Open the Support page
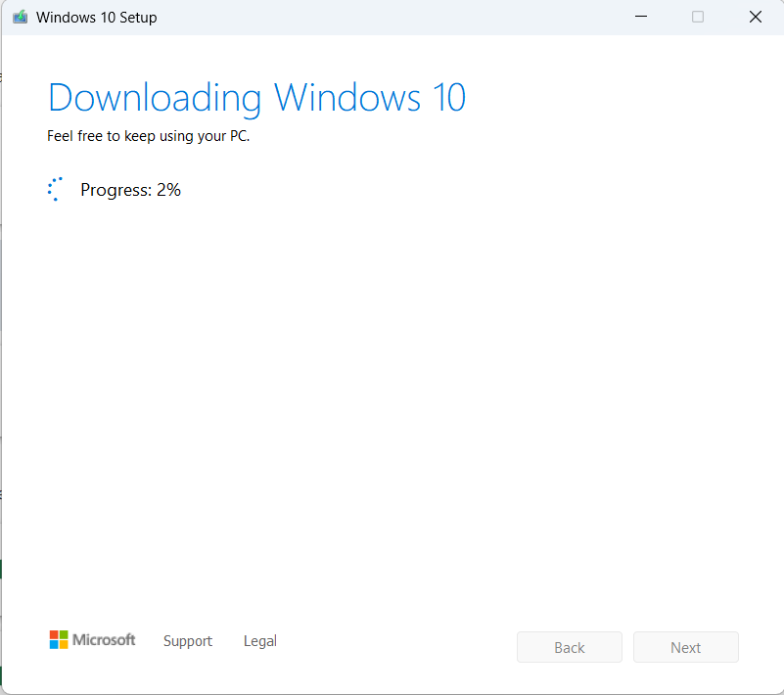Viewport: 784px width, 695px height. coord(188,641)
